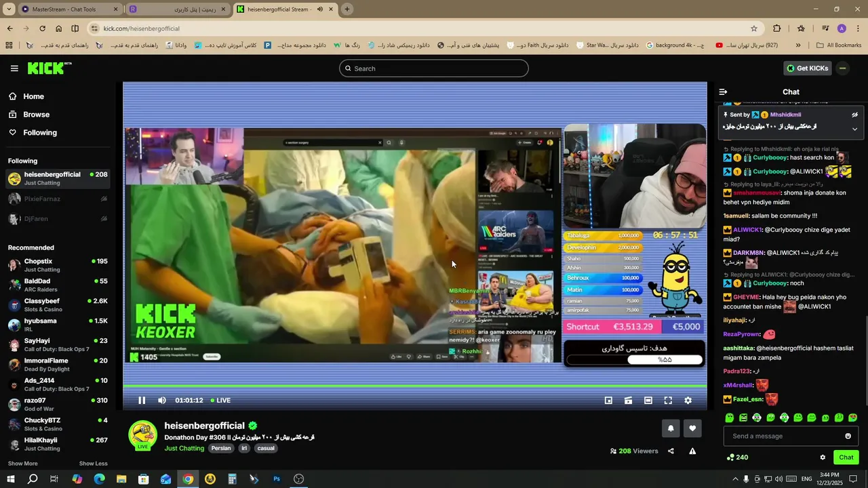868x488 pixels.
Task: Open recommended channel BaldDad
Action: tap(58, 285)
